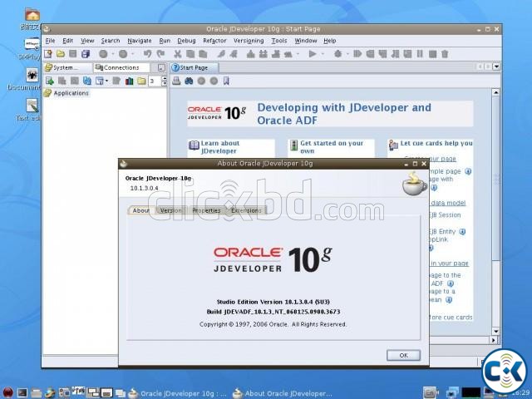
Task: Open the home folder icon on the desktop
Action: click(32, 14)
